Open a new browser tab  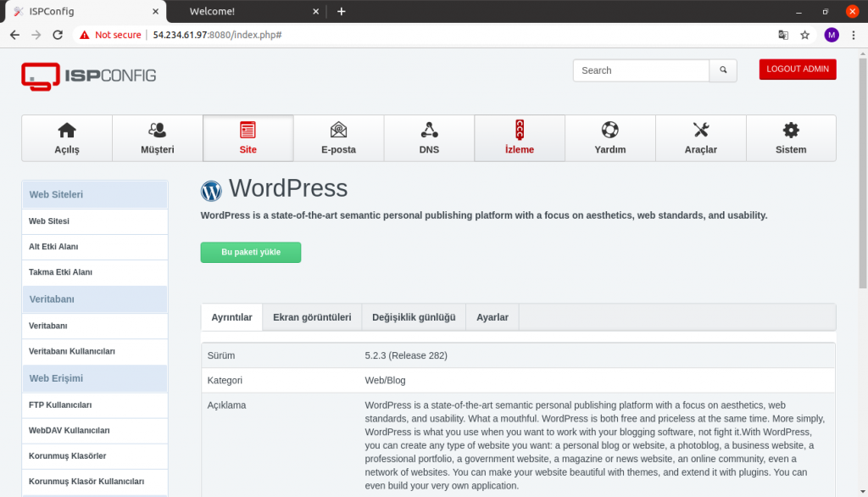coord(342,11)
